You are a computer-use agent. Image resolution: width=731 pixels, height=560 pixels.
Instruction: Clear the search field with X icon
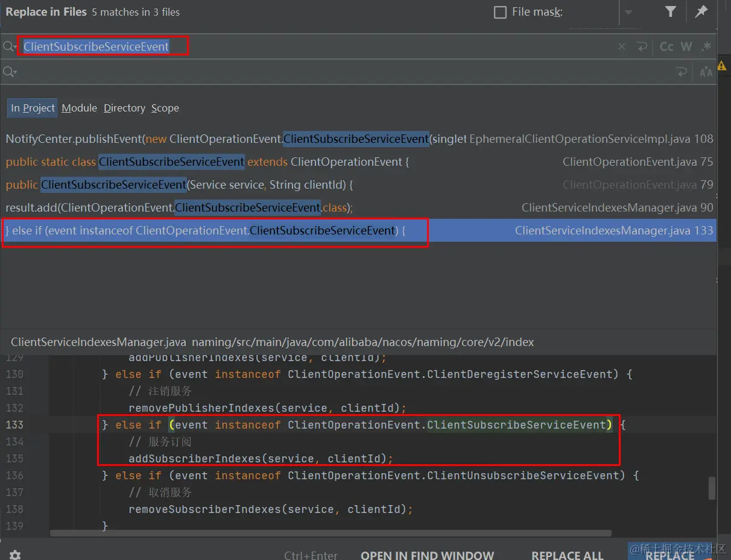point(622,46)
